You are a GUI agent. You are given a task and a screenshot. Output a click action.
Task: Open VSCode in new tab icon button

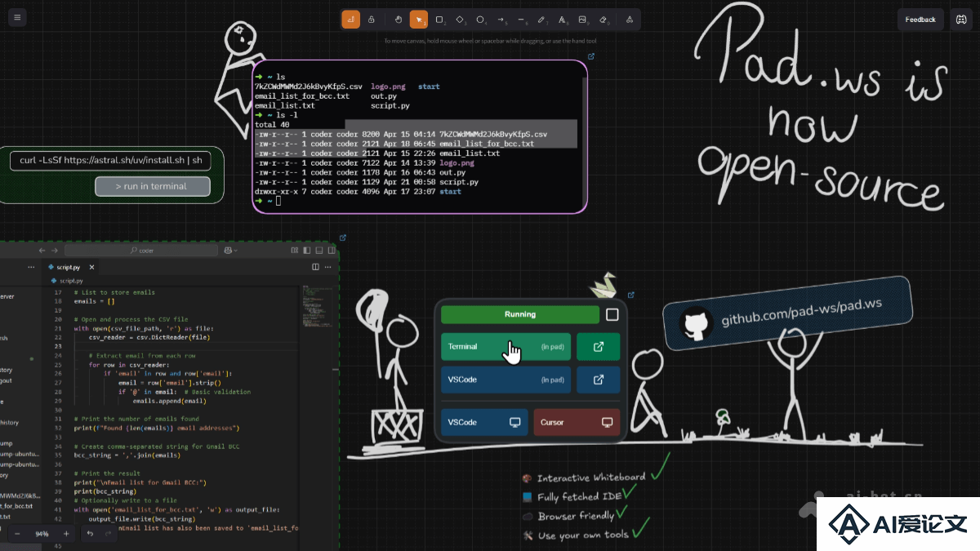599,380
